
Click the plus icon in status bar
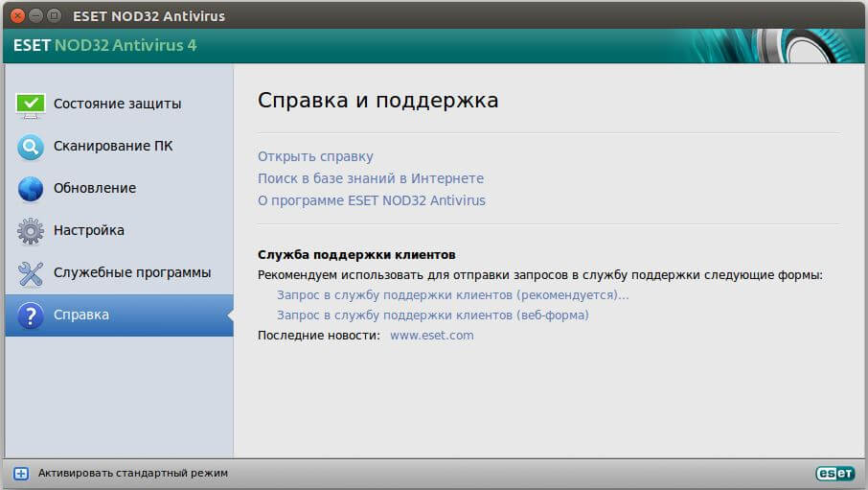[21, 474]
